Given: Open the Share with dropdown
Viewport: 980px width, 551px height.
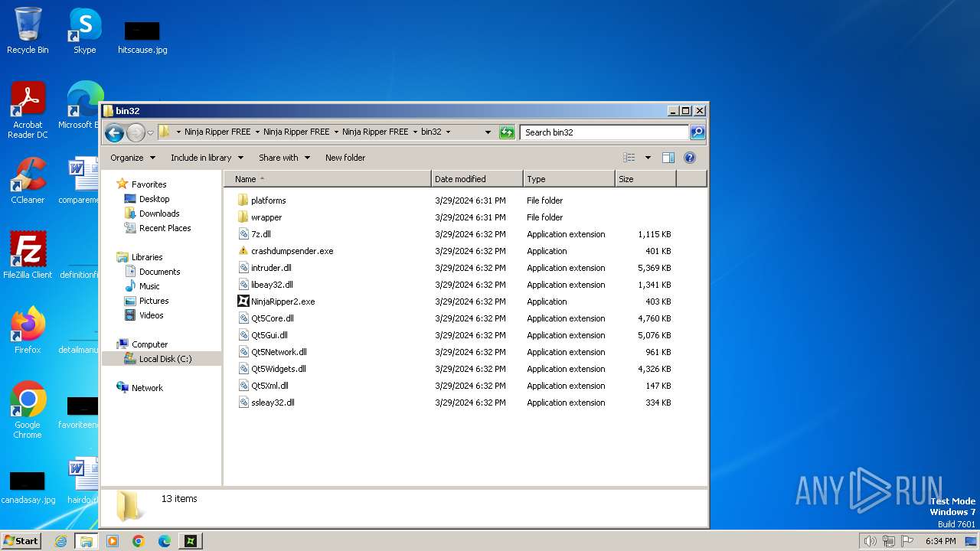Looking at the screenshot, I should tap(284, 158).
